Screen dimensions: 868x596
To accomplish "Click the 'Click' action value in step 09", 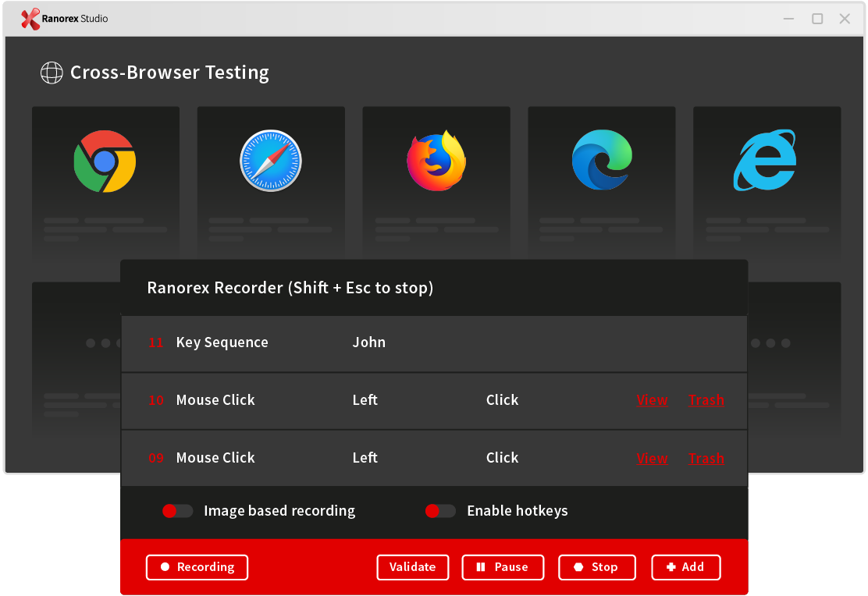I will click(502, 458).
